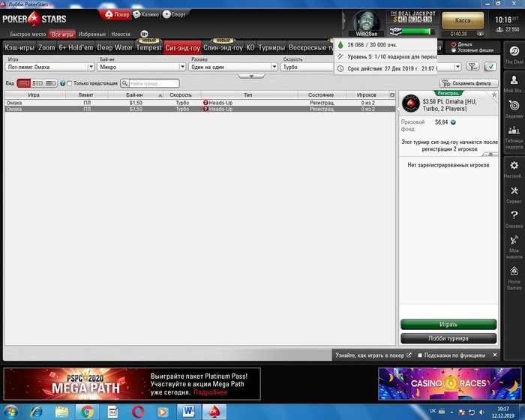
Task: Open the Мой Stars profile icon
Action: (514, 79)
